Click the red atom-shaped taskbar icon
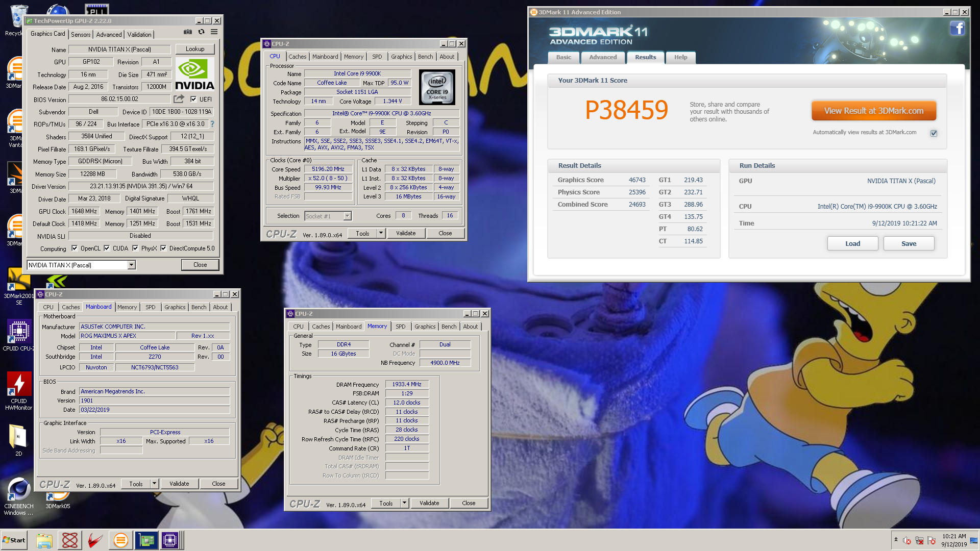980x551 pixels. (70, 540)
